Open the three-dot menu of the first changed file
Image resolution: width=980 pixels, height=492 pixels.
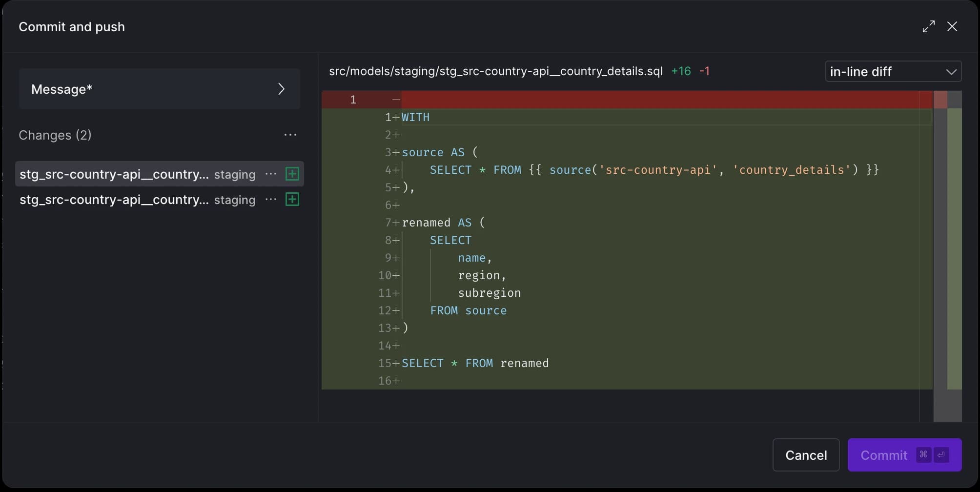point(271,174)
